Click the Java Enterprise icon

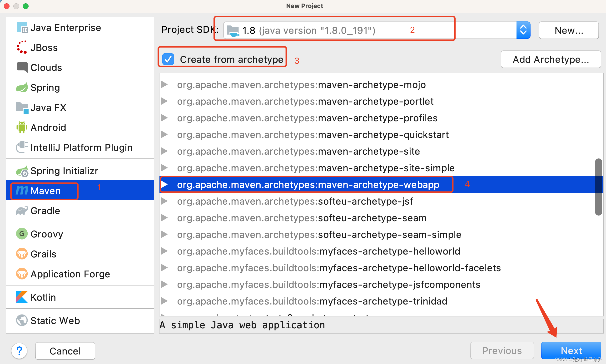pyautogui.click(x=22, y=27)
